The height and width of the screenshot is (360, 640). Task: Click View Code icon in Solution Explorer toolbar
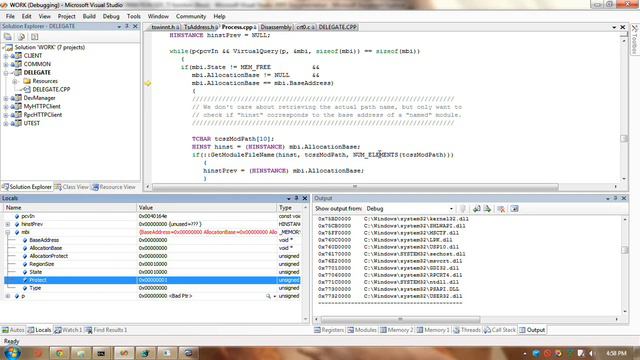pos(35,37)
